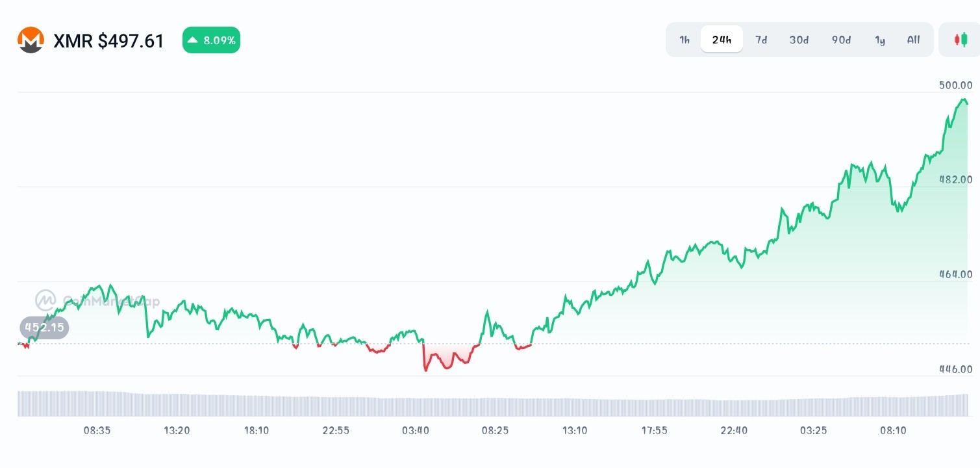Click the XMR $497.61 price heading
980x468 pixels.
pyautogui.click(x=108, y=41)
